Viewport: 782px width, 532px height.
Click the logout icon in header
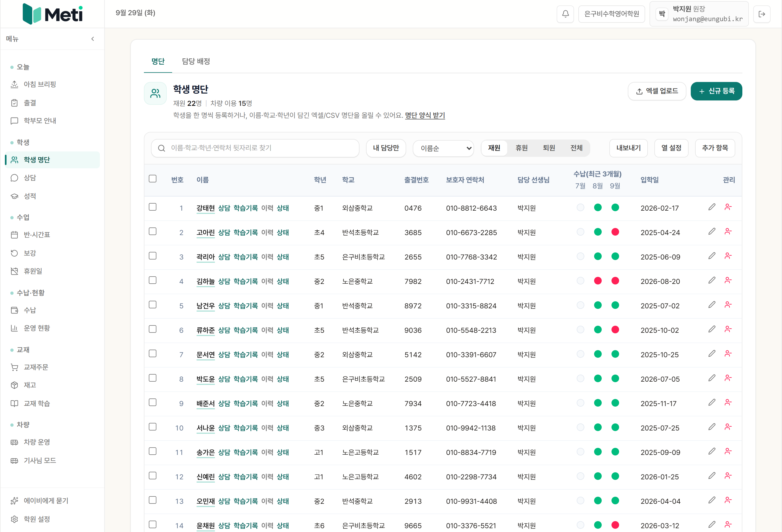pyautogui.click(x=762, y=14)
